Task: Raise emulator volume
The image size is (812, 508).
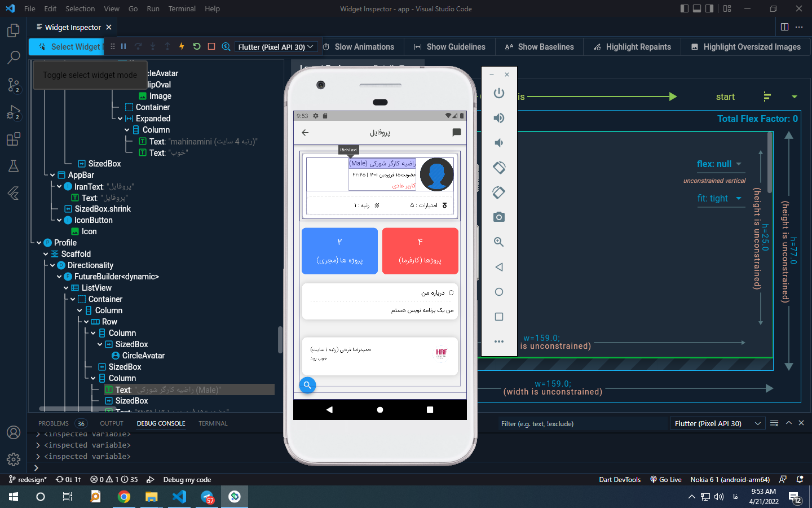Action: point(499,118)
